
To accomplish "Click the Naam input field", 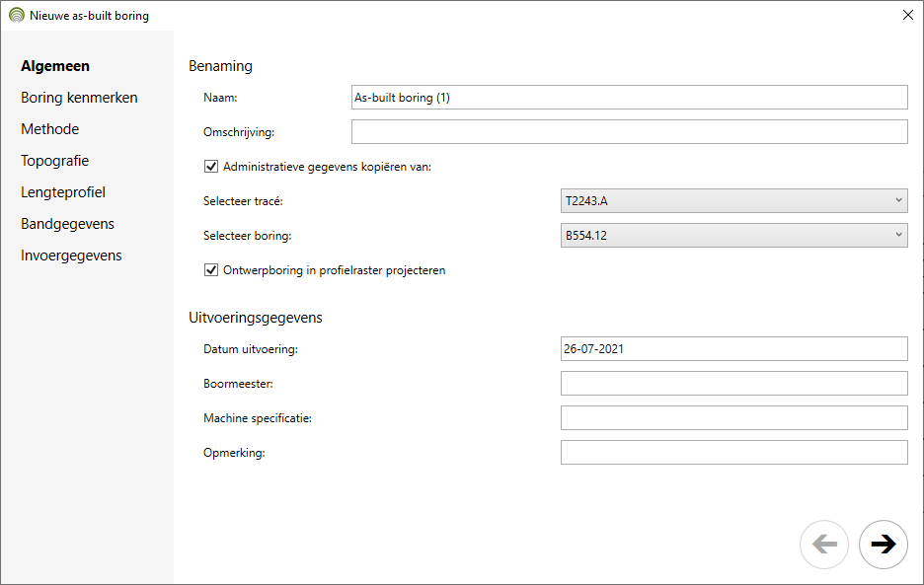I will 630,98.
